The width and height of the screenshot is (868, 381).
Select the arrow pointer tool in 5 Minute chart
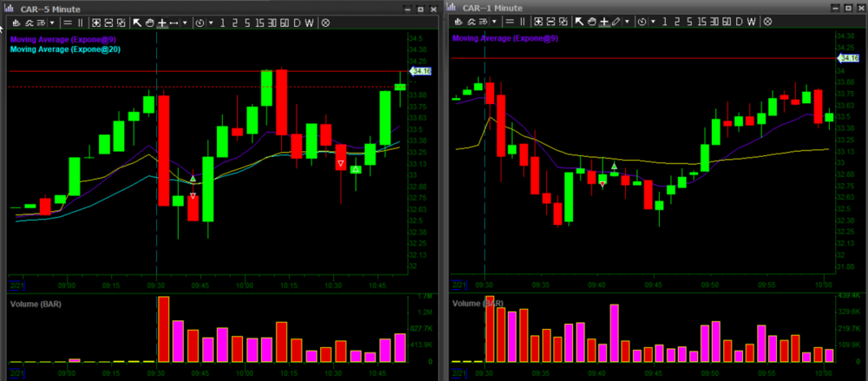click(x=137, y=23)
